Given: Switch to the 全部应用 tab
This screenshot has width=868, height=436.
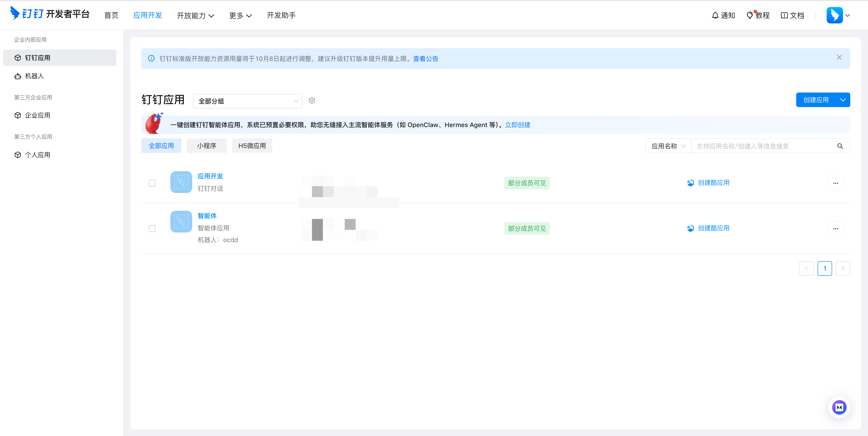Looking at the screenshot, I should (x=161, y=146).
